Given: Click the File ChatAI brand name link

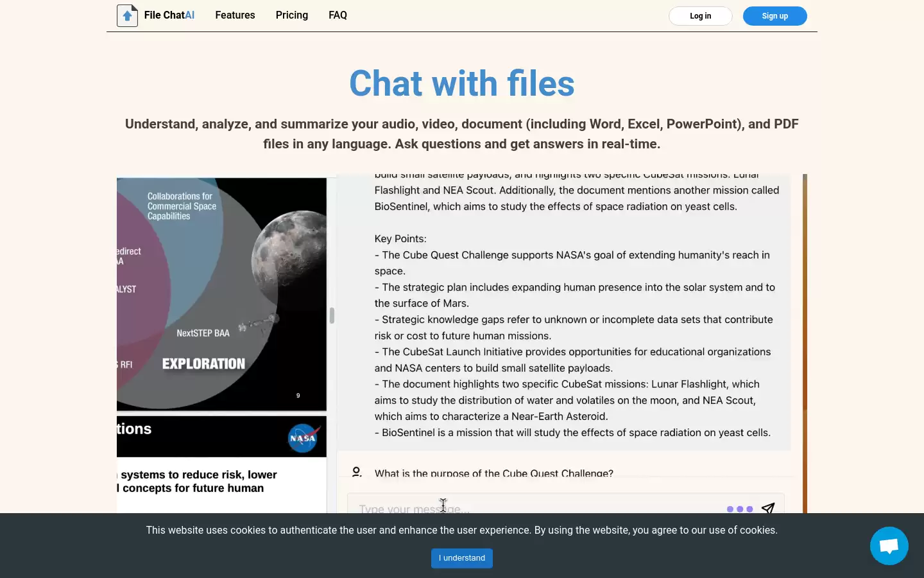Looking at the screenshot, I should click(x=169, y=15).
